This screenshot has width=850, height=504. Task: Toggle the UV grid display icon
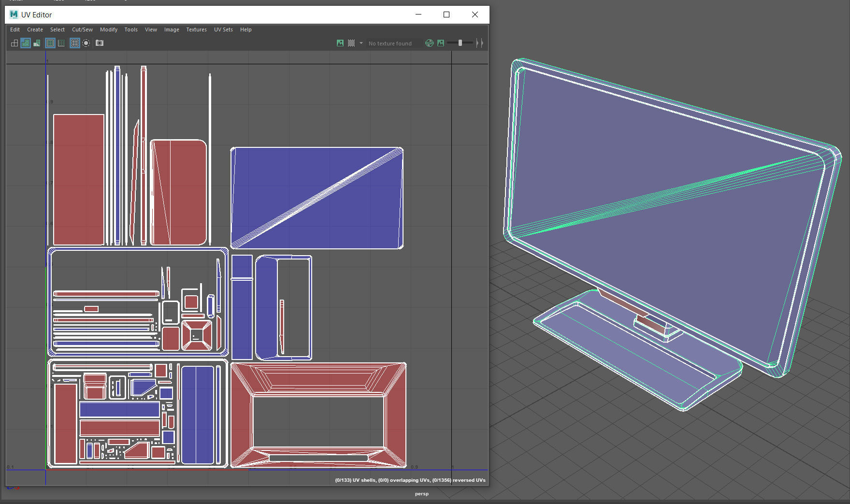point(75,43)
